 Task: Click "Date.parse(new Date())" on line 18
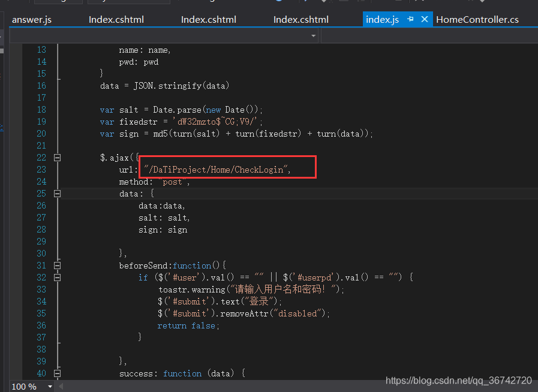pos(206,110)
